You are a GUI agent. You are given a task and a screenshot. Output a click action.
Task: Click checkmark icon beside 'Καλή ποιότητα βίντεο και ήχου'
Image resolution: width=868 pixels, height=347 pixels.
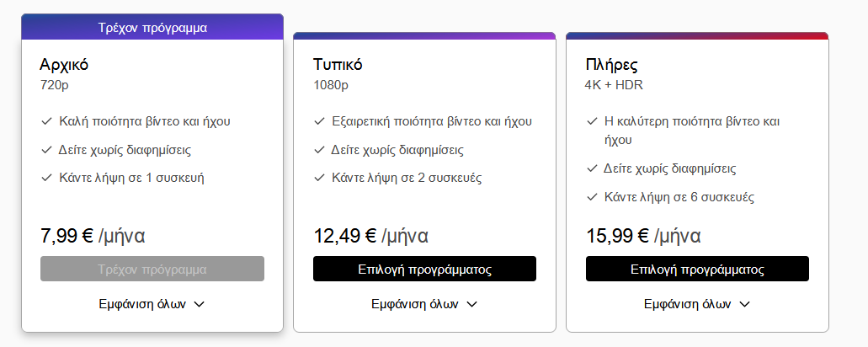46,121
